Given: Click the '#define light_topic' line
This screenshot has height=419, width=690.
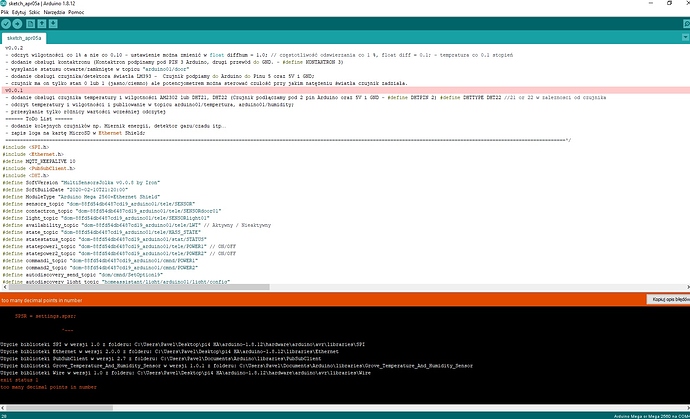Looking at the screenshot, I should coord(106,218).
